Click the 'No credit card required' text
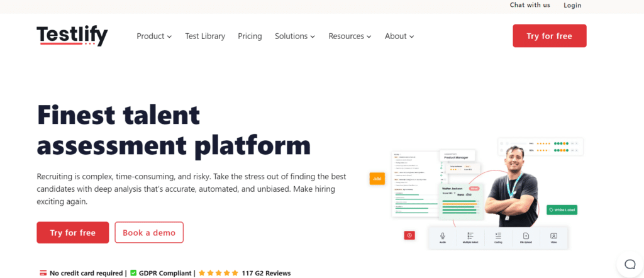 point(86,273)
